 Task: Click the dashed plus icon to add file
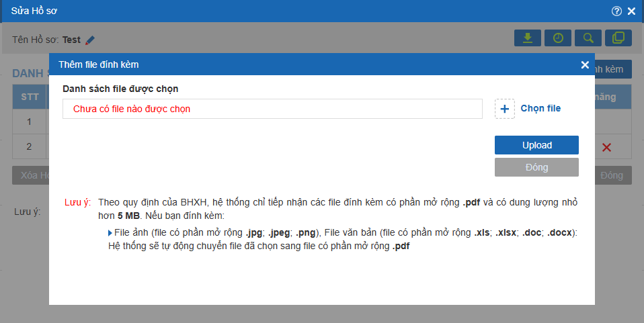pyautogui.click(x=505, y=109)
